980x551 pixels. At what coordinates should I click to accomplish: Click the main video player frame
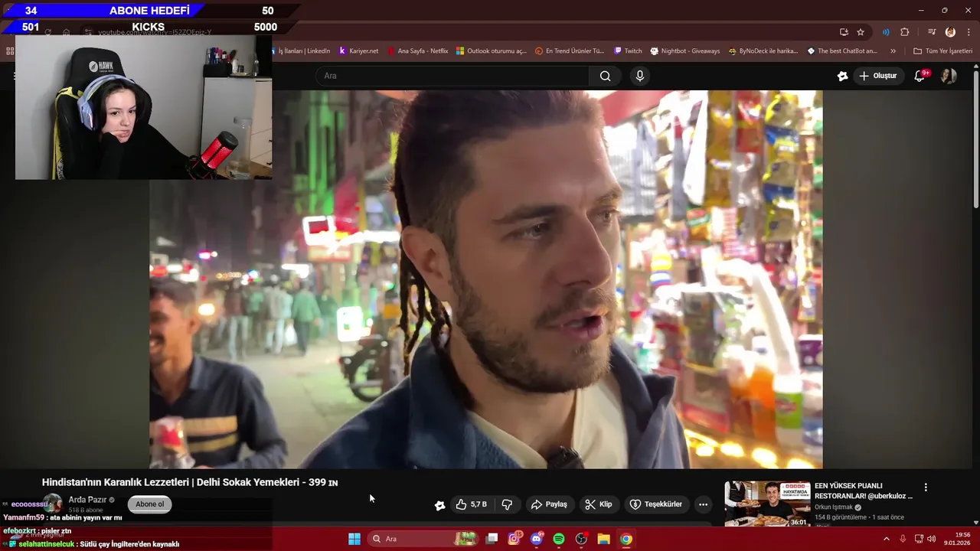click(486, 279)
